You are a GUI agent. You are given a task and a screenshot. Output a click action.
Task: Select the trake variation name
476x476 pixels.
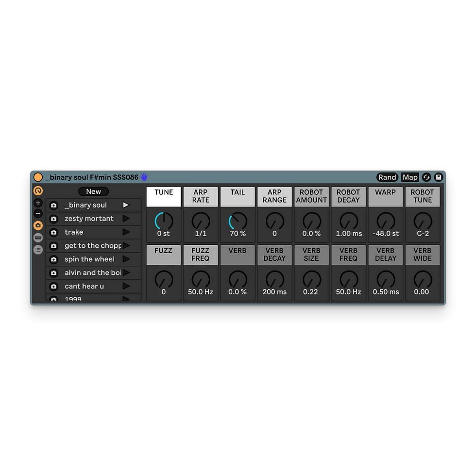74,232
